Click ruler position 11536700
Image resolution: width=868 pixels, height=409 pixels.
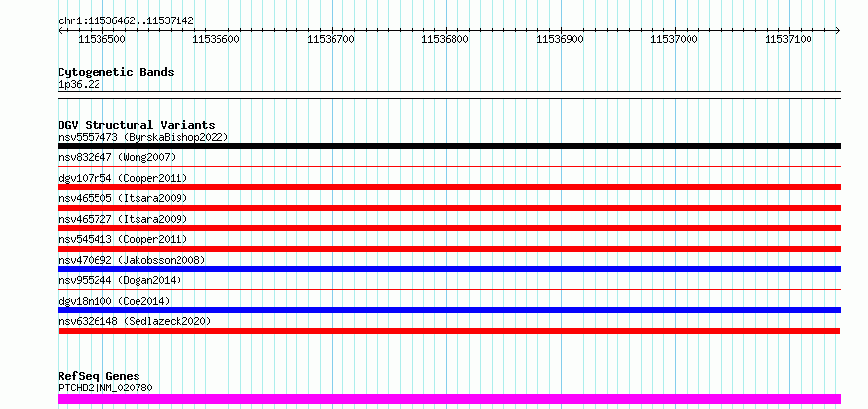[x=331, y=39]
